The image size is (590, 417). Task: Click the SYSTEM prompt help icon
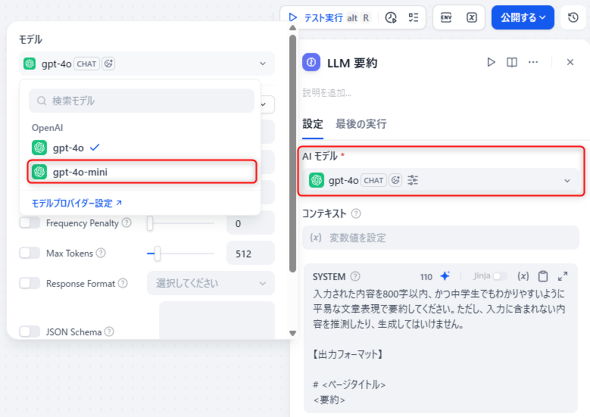click(355, 277)
